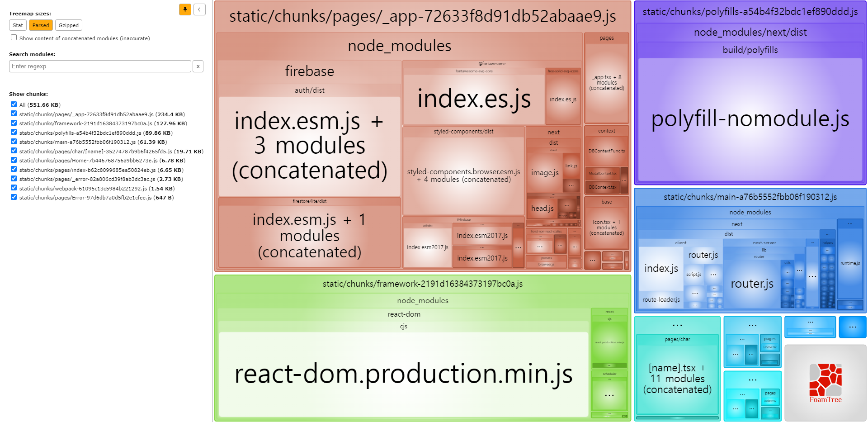The width and height of the screenshot is (868, 422).
Task: Pin the sidebar with the pin icon
Action: click(185, 9)
